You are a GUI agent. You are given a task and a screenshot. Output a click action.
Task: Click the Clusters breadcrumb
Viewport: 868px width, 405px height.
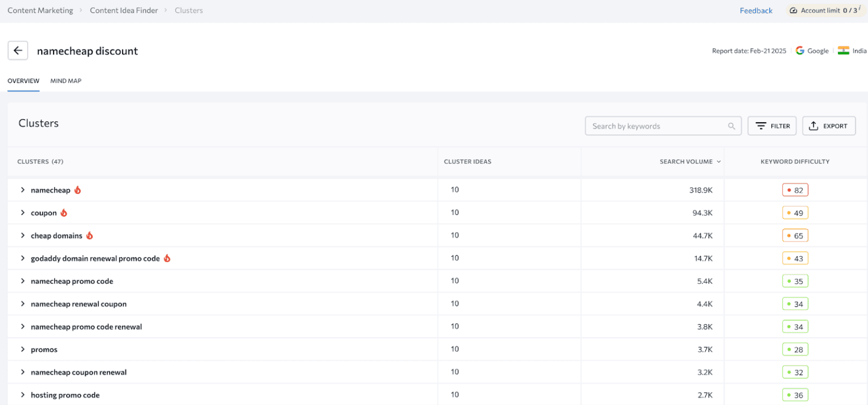tap(189, 10)
